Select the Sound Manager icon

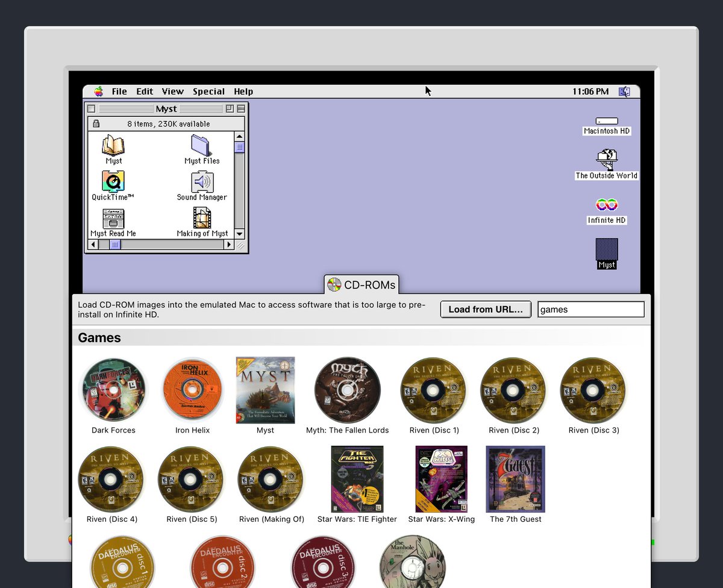(x=202, y=181)
